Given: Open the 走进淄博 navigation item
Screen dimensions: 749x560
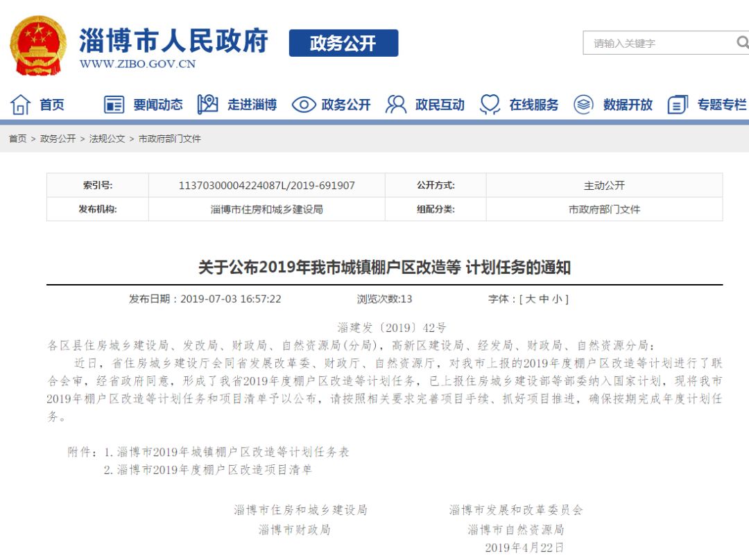Looking at the screenshot, I should [252, 105].
